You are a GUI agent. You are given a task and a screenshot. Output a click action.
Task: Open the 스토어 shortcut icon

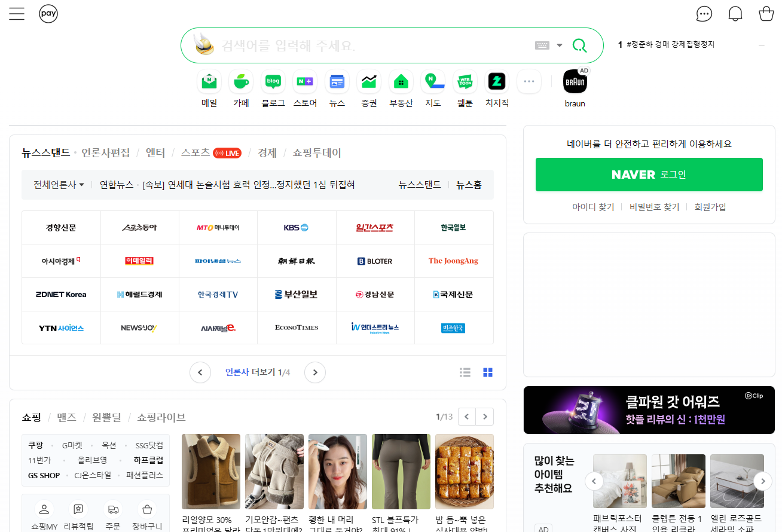[305, 82]
